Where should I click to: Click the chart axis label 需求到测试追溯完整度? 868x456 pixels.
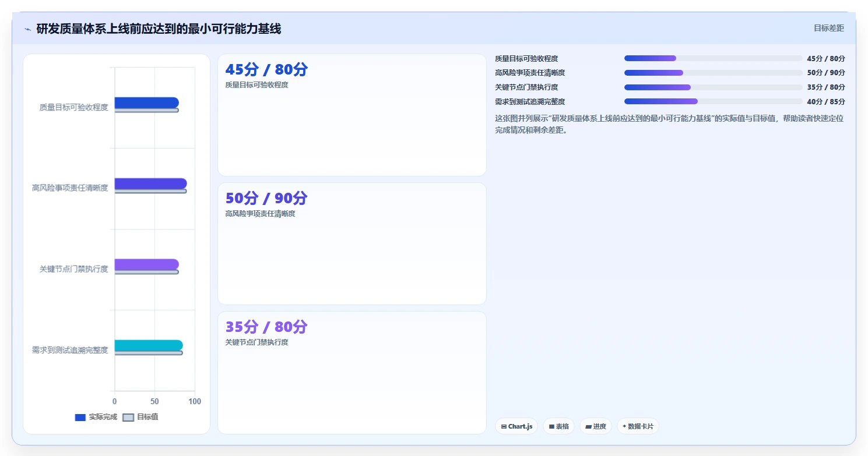pyautogui.click(x=70, y=350)
